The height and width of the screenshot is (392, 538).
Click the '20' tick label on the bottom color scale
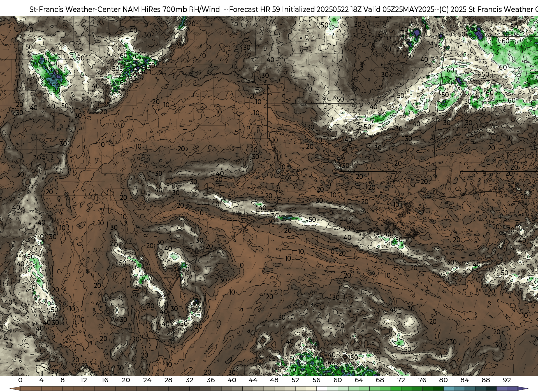pos(126,380)
